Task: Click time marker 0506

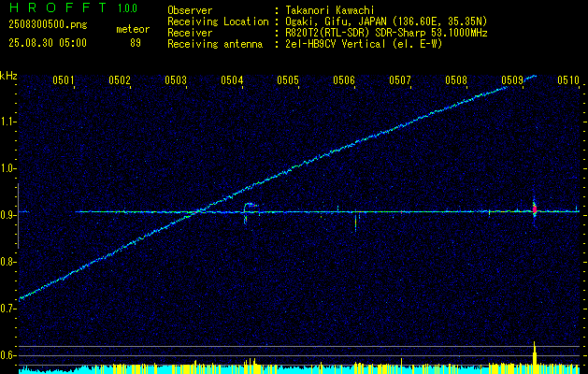Action: pyautogui.click(x=344, y=79)
